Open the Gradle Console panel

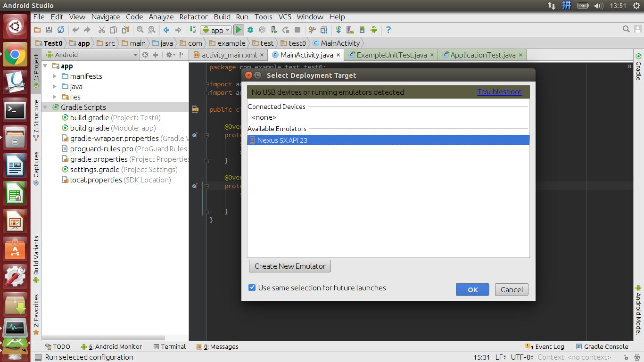click(602, 346)
